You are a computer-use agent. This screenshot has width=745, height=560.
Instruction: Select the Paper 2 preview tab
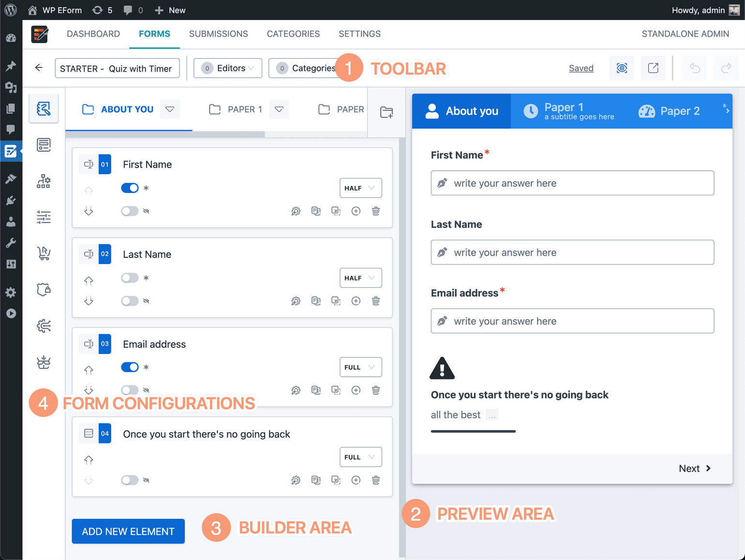pyautogui.click(x=679, y=111)
